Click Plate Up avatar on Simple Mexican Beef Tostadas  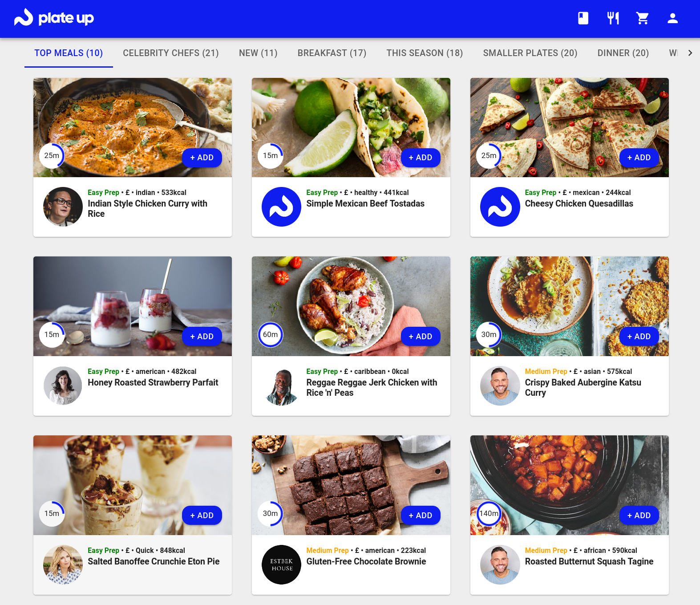pyautogui.click(x=281, y=207)
